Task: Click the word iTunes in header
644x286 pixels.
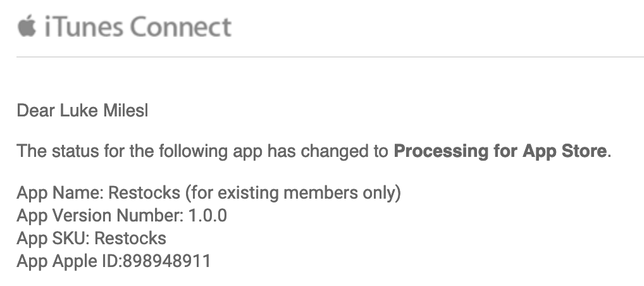Action: [84, 27]
